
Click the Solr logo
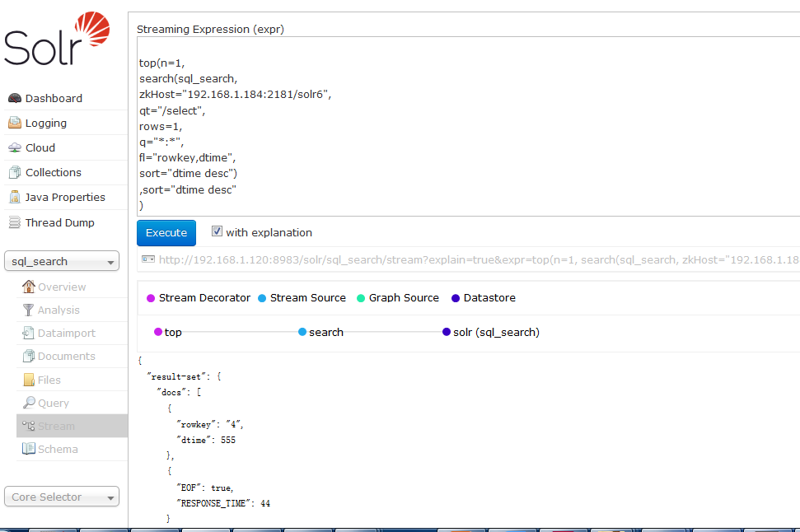[57, 39]
